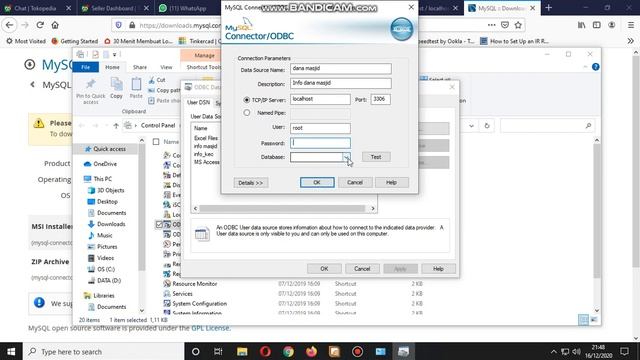Select Quick access in navigation pane

(105, 149)
